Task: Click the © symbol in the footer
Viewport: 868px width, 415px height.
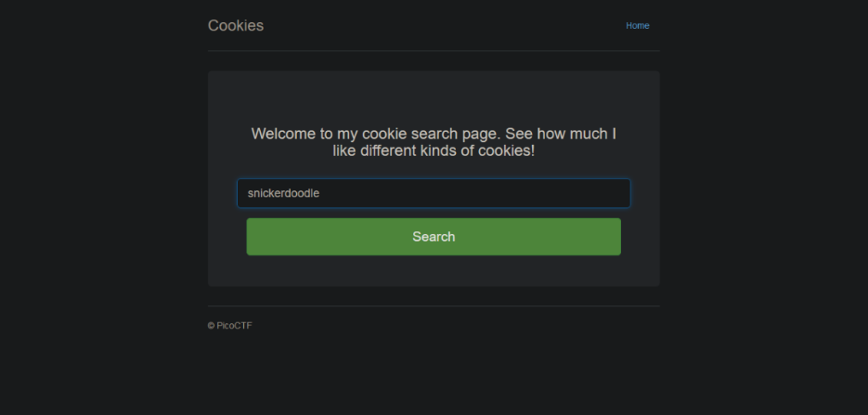Action: (x=211, y=326)
